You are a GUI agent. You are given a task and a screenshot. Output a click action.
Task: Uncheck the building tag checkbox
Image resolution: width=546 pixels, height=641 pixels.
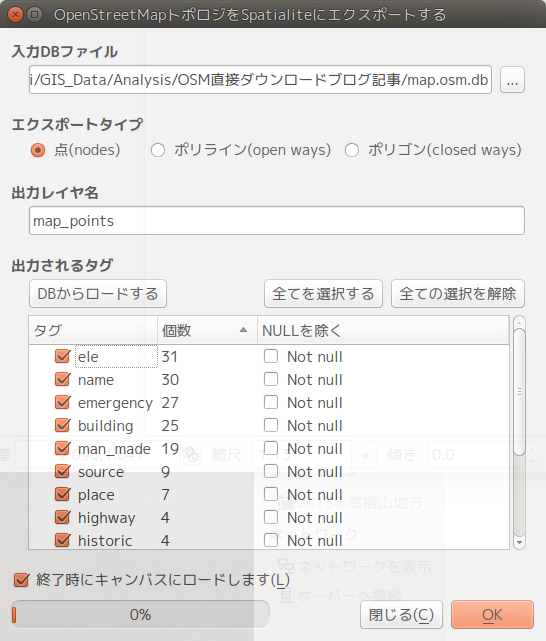tap(63, 425)
